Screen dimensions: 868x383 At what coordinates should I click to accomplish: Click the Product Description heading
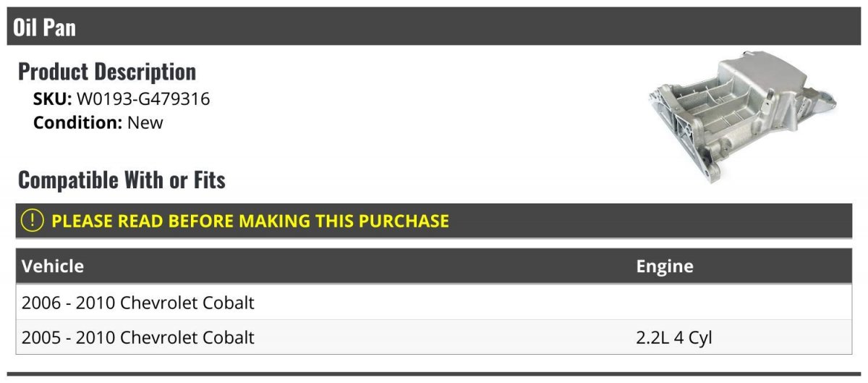point(107,72)
